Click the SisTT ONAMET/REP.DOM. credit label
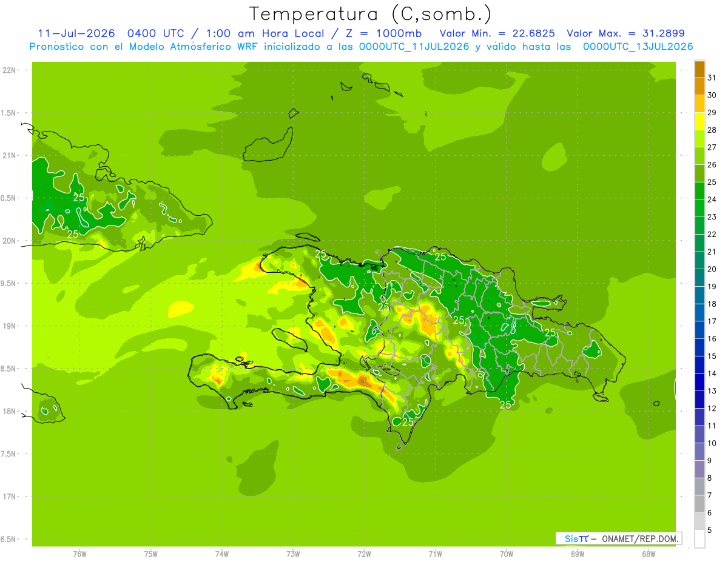This screenshot has width=728, height=562. [x=618, y=538]
